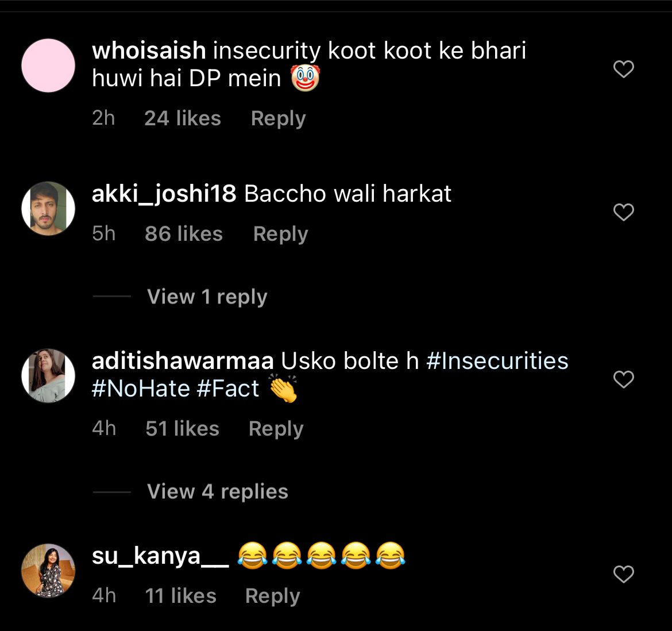Like aditishawarmaa's comment with the heart
This screenshot has width=672, height=631.
(x=623, y=380)
